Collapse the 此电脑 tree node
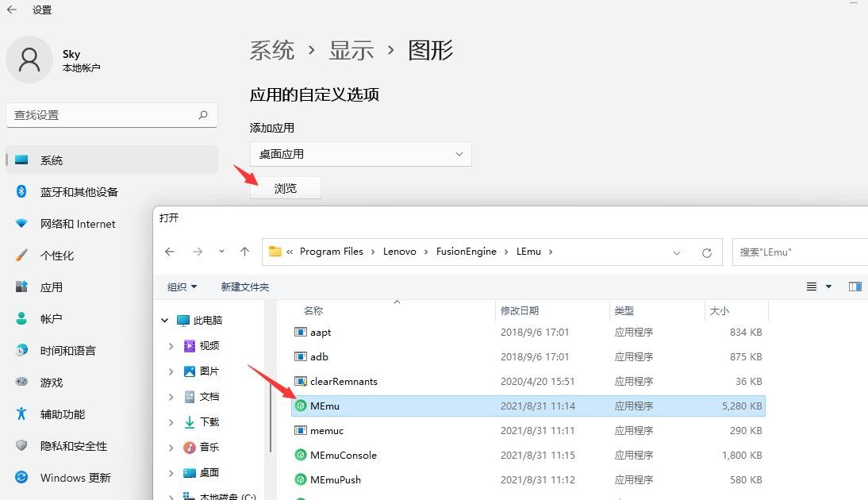868x500 pixels. (x=164, y=320)
